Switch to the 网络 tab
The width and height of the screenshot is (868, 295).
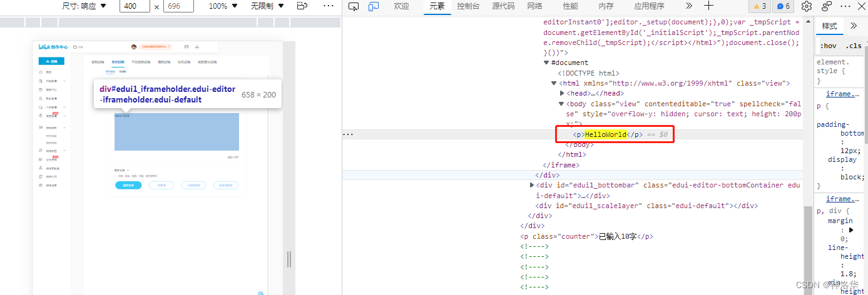pyautogui.click(x=534, y=6)
